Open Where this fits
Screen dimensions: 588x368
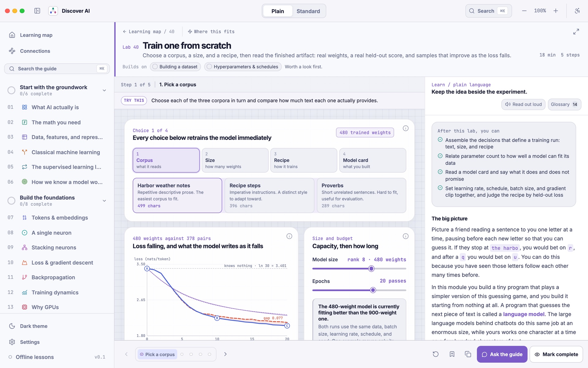[x=211, y=32]
